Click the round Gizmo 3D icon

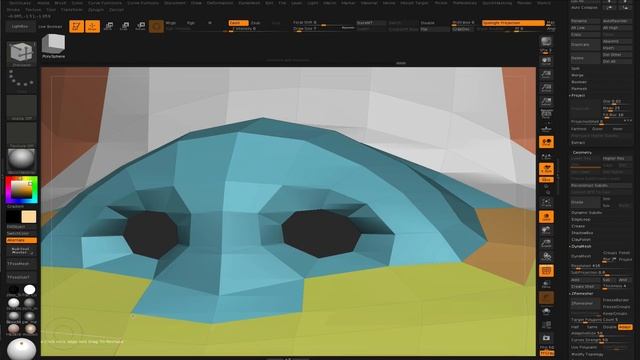tap(156, 27)
